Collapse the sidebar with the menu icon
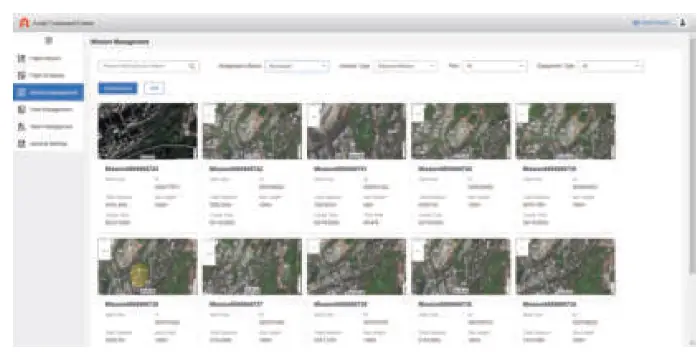This screenshot has width=699, height=364. coord(49,41)
